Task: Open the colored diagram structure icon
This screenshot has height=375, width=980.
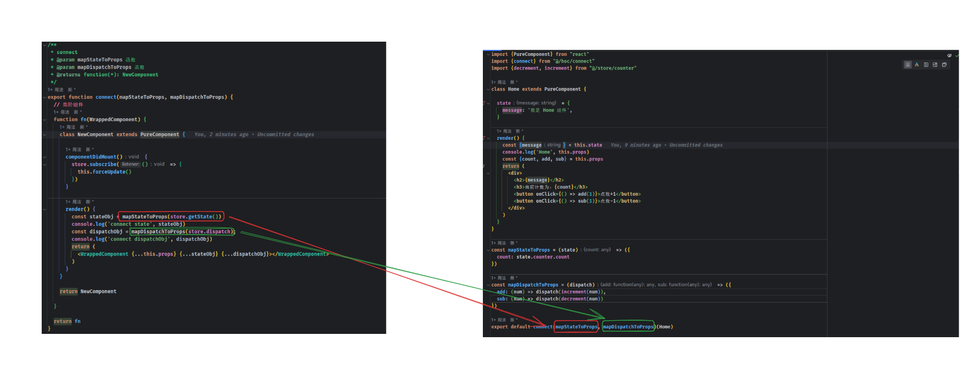Action: coord(916,65)
